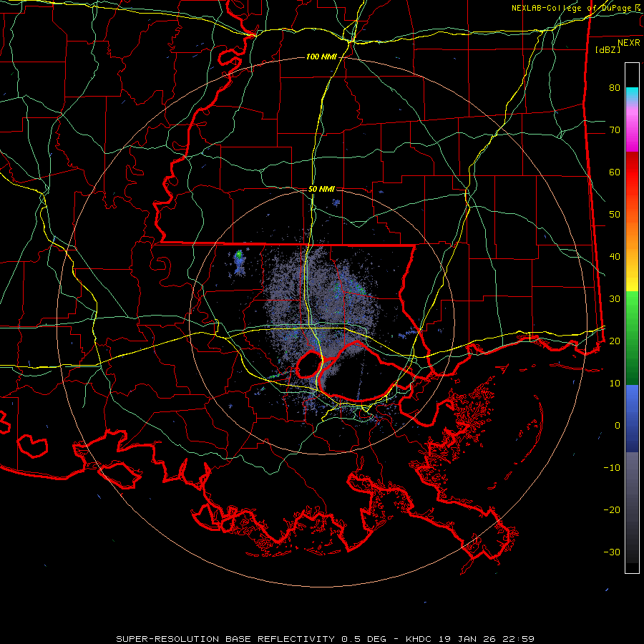Click the 60 value on dBZ scale

pyautogui.click(x=615, y=172)
